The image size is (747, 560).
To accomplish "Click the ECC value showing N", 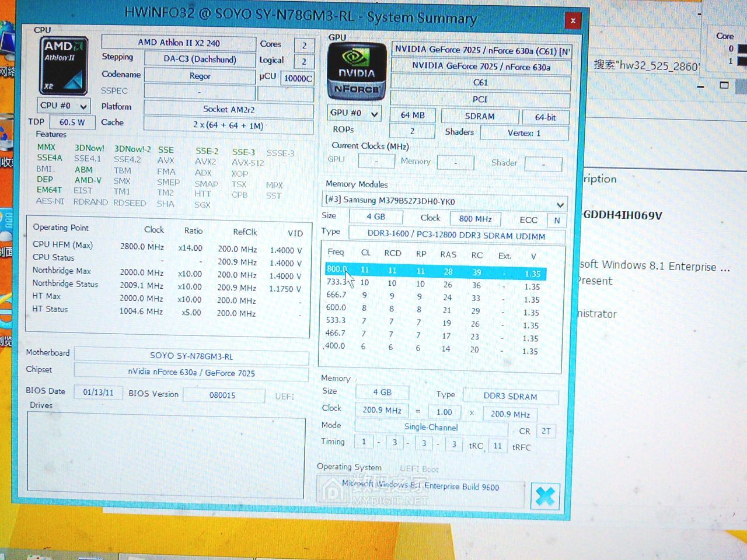I will pos(556,220).
